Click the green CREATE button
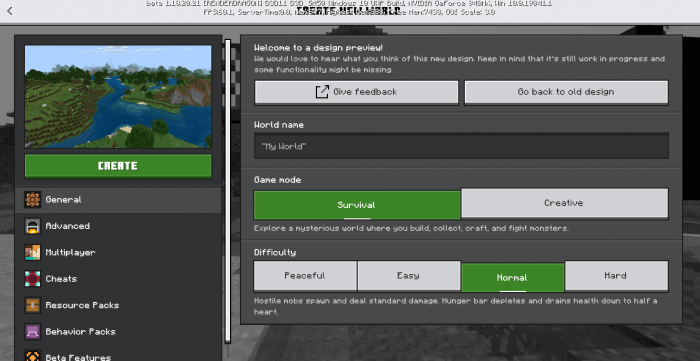Screen dimensions: 700x361 coord(118,166)
